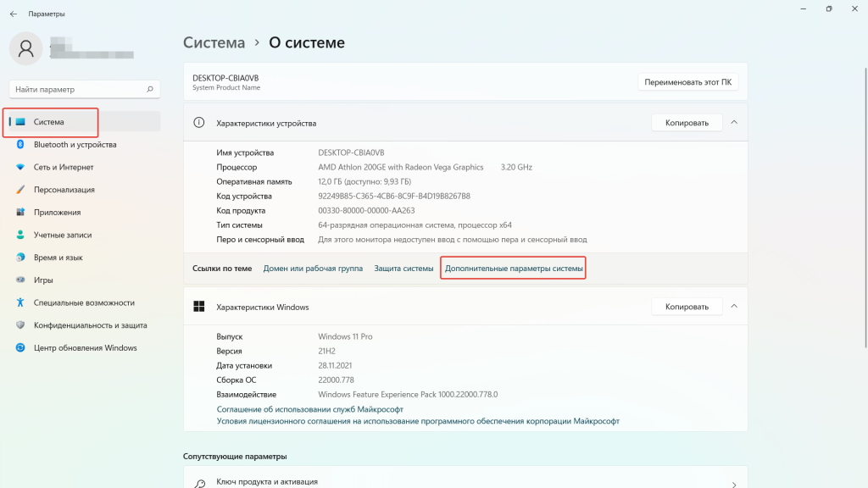Open Конфиденциальность и защита settings
The height and width of the screenshot is (488, 868).
[84, 325]
